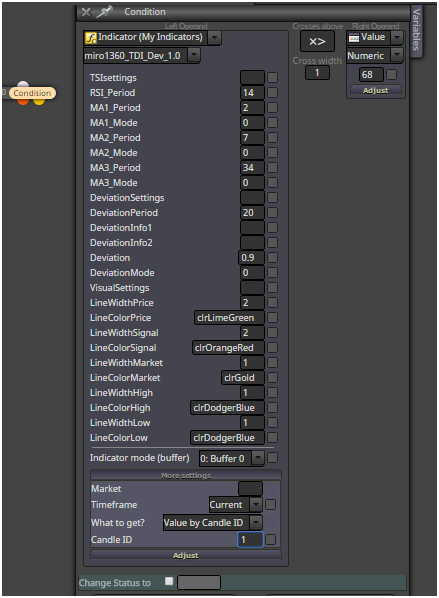Open the Right Operand Value dropdown
This screenshot has height=598, width=439.
pyautogui.click(x=397, y=37)
